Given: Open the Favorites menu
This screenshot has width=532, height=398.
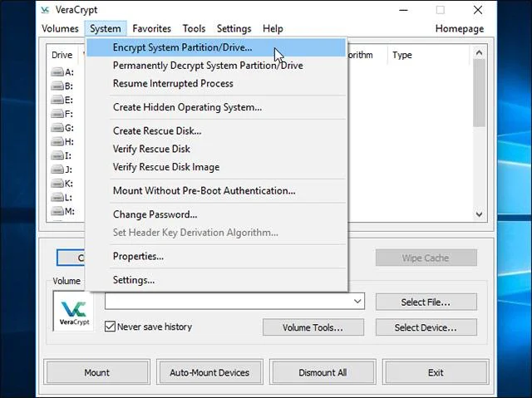Looking at the screenshot, I should [151, 28].
